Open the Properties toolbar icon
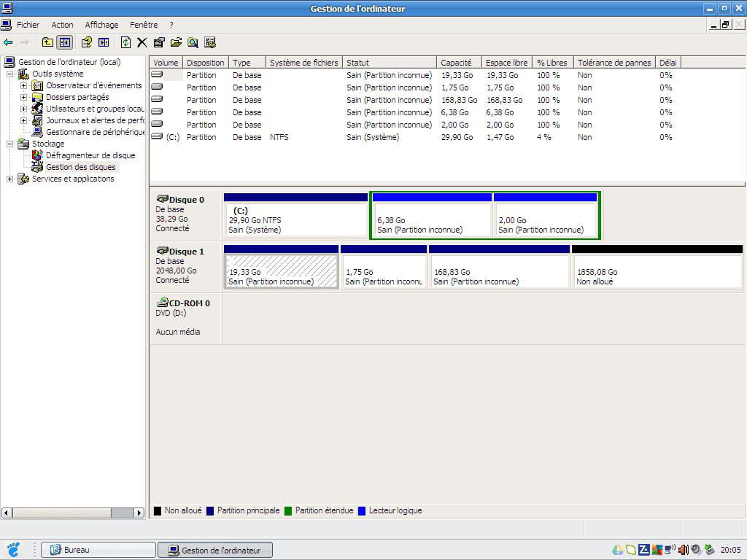This screenshot has width=747, height=560. click(x=159, y=42)
